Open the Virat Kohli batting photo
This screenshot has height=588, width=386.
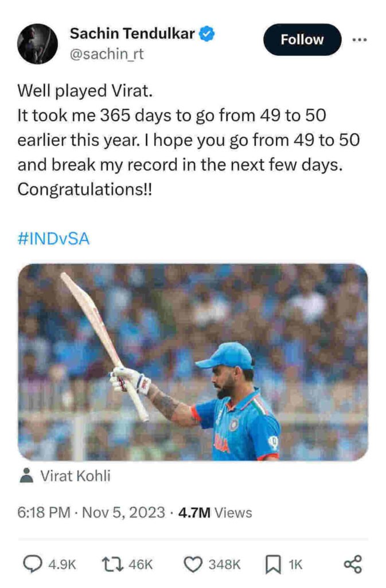point(193,362)
